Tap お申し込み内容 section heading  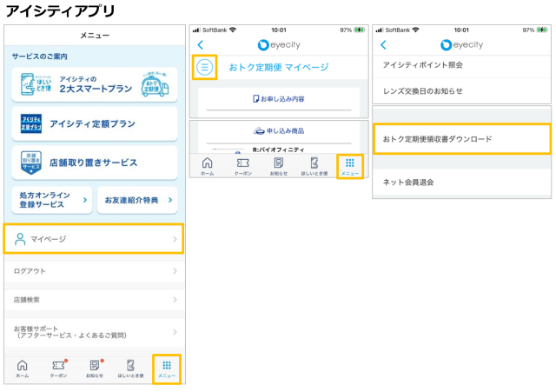point(279,99)
